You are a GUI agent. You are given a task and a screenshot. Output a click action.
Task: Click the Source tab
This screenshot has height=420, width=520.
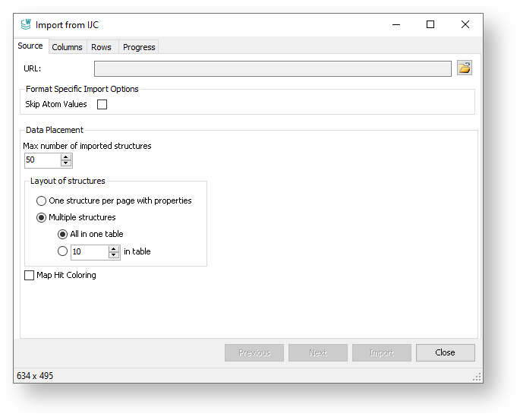[30, 46]
